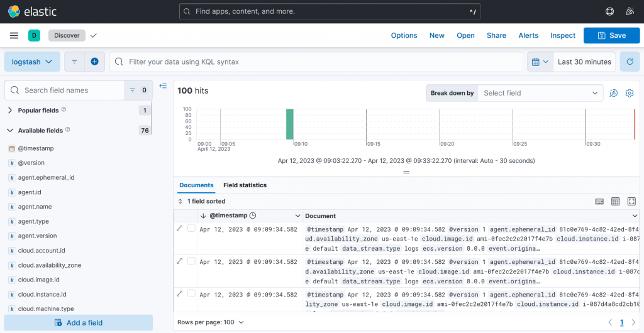Add a filter with the plus icon
Screen dimensions: 644x333
[x=94, y=62]
